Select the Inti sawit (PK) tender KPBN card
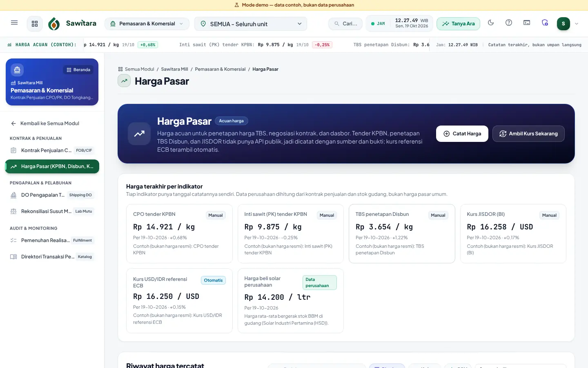This screenshot has width=588, height=368. pos(291,233)
